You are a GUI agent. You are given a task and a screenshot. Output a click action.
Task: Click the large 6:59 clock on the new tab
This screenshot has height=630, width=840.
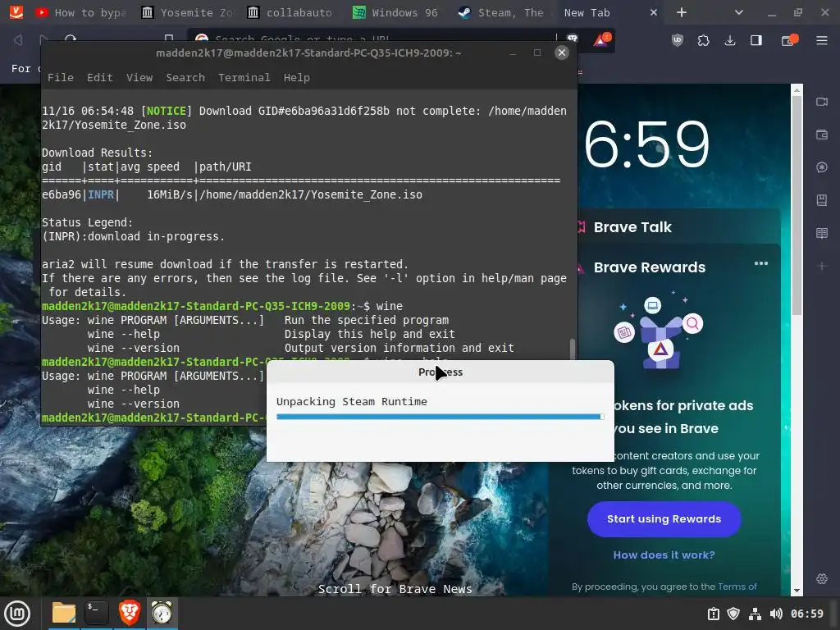(646, 144)
